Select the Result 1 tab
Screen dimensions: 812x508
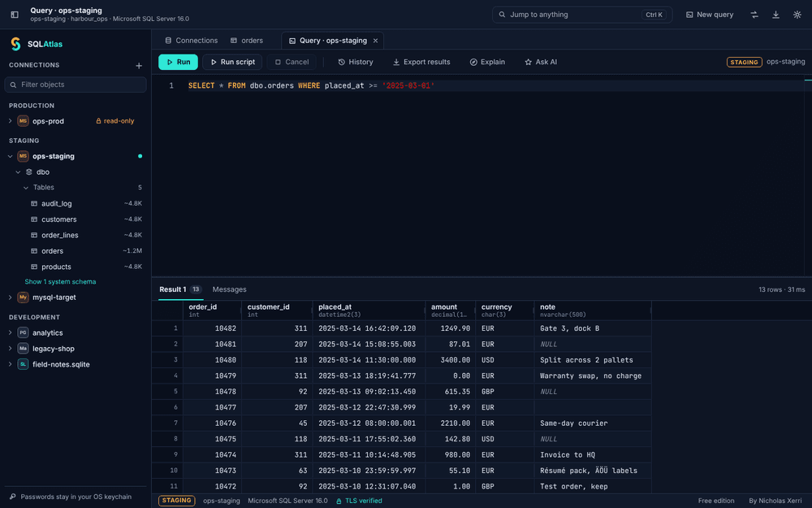180,289
